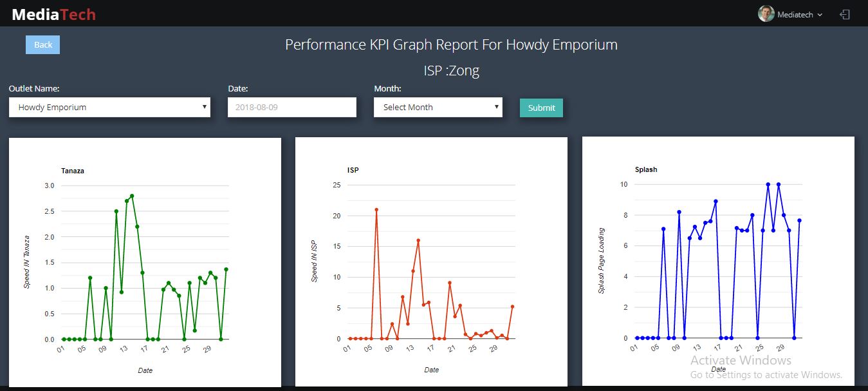Click the logout icon in top bar
Image resolution: width=868 pixels, height=391 pixels.
point(845,14)
